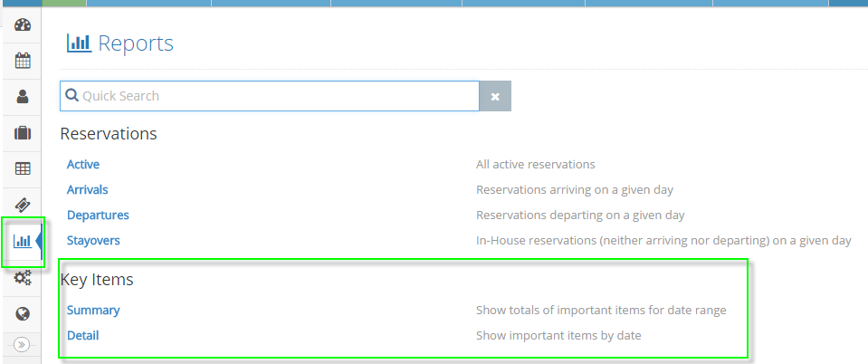This screenshot has width=868, height=364.
Task: Click the suitcase icon in sidebar
Action: 23,132
